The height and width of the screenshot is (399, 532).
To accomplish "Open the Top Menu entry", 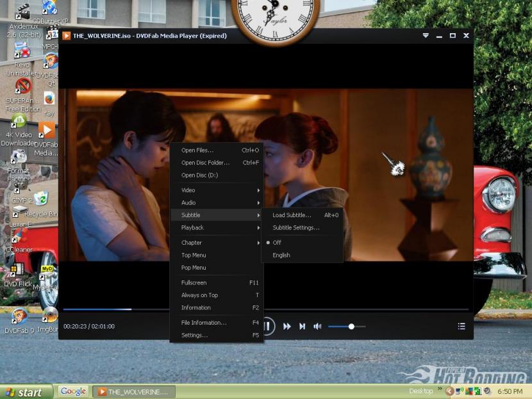I will point(217,256).
